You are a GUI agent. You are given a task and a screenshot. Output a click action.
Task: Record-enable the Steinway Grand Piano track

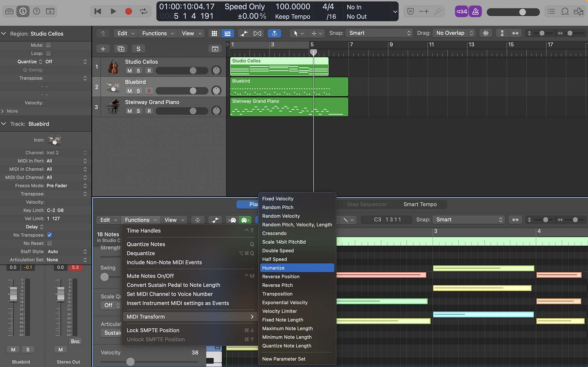coord(149,111)
